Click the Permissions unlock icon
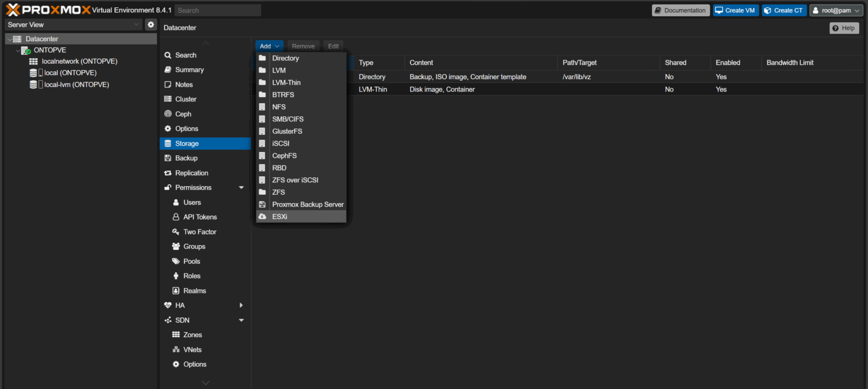Viewport: 868px width, 389px height. 168,187
